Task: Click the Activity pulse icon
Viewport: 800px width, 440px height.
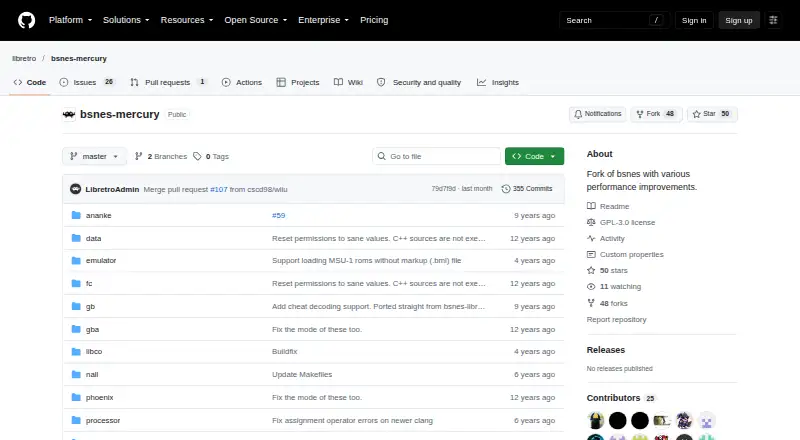Action: pos(591,238)
